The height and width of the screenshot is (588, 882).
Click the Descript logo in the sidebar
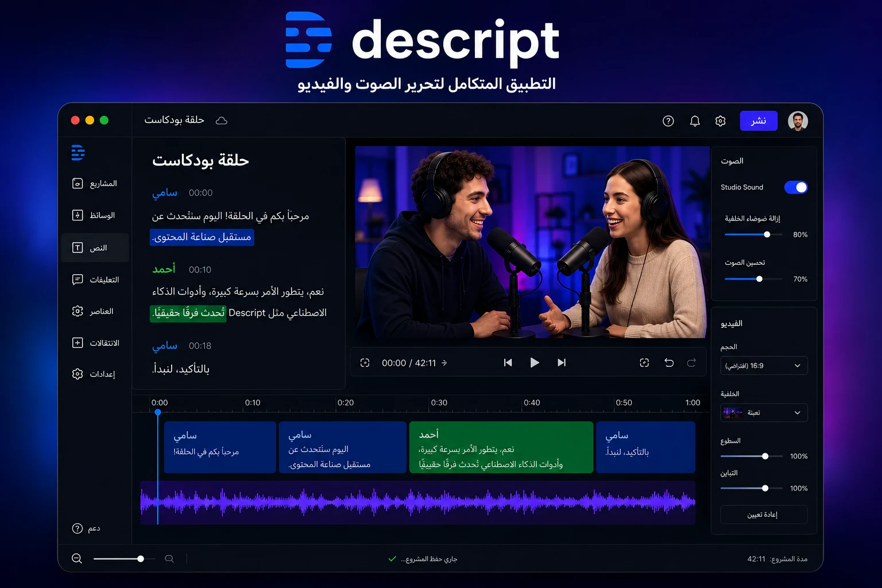click(x=78, y=152)
